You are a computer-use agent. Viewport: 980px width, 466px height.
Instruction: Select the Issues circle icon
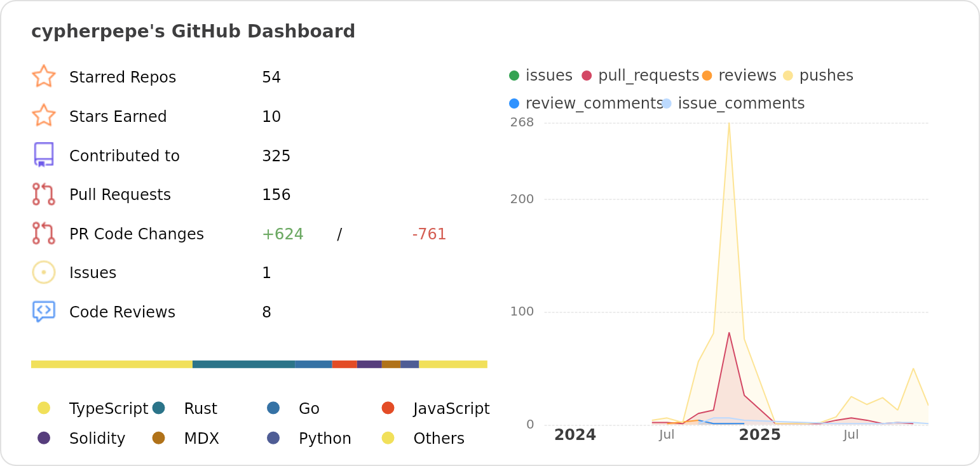click(x=43, y=272)
